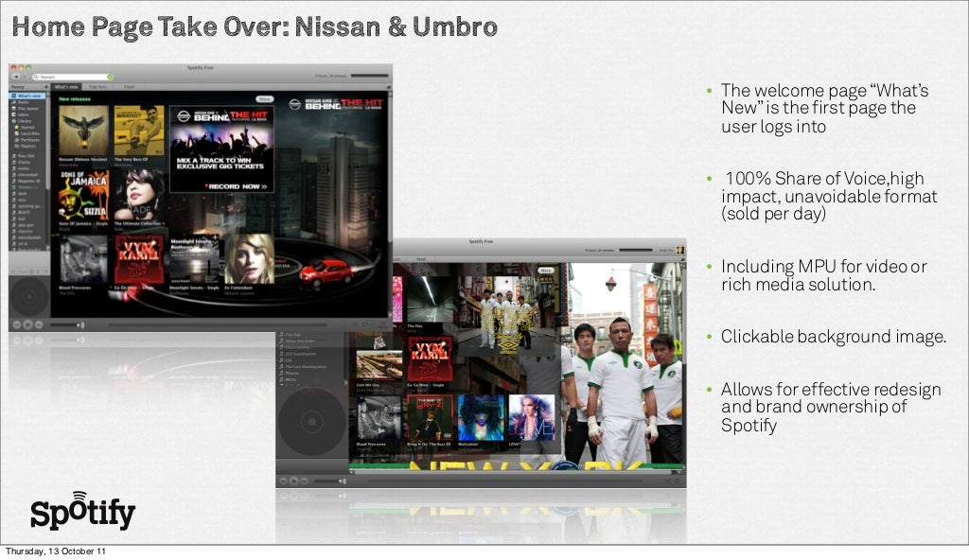
Task: Open Local files in the sidebar
Action: pyautogui.click(x=29, y=133)
